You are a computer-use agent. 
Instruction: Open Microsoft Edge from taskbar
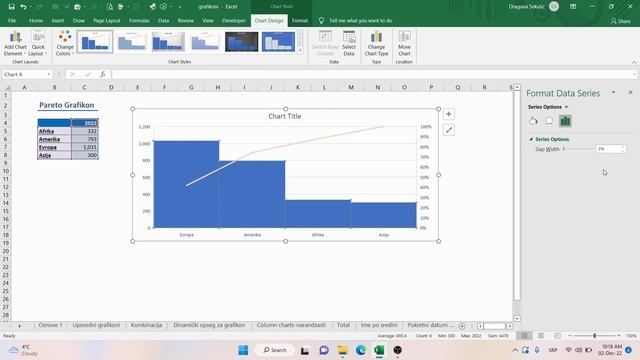(x=360, y=350)
